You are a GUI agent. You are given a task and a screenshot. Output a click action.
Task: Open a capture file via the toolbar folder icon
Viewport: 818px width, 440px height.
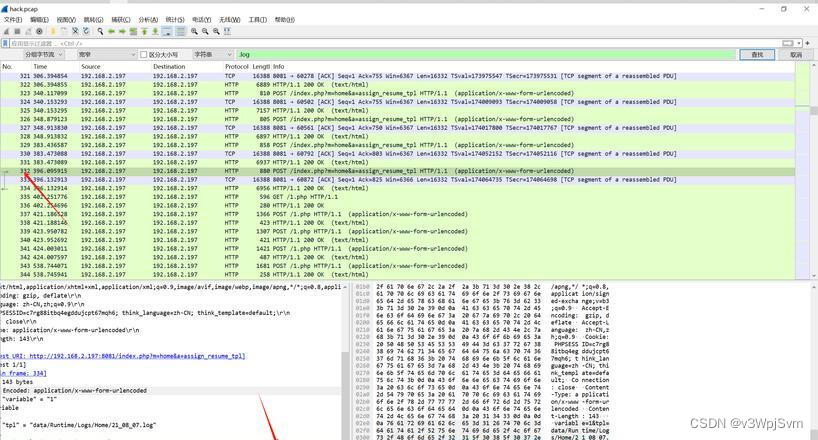53,31
